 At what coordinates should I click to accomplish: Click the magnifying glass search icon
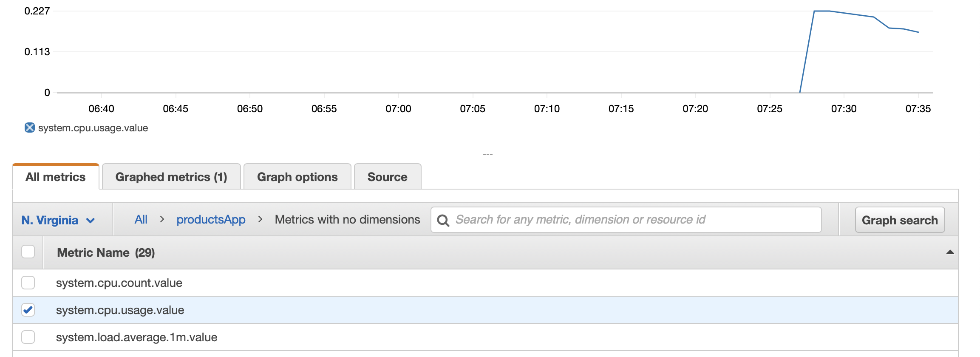443,220
